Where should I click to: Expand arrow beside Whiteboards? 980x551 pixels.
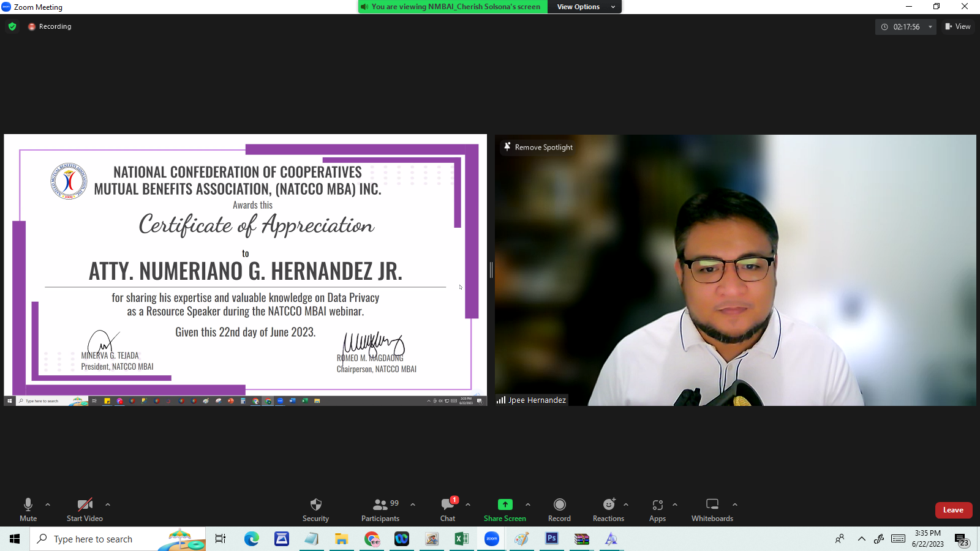[x=735, y=504]
